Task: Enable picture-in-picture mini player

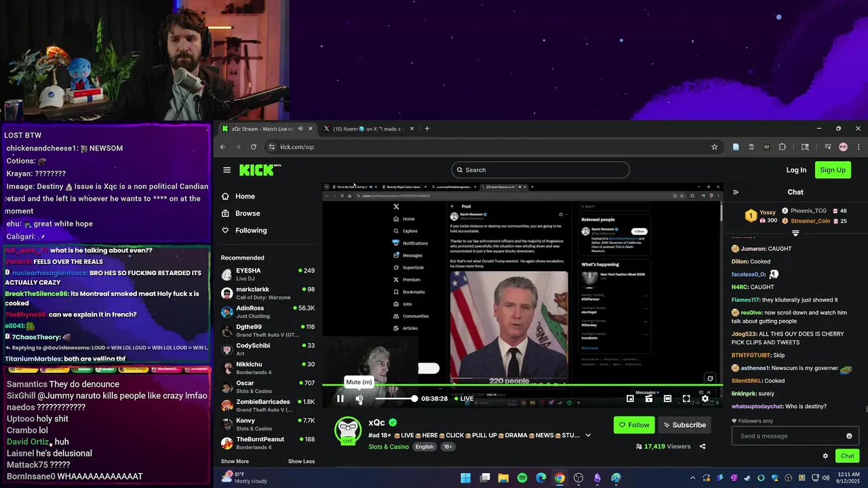Action: (630, 399)
